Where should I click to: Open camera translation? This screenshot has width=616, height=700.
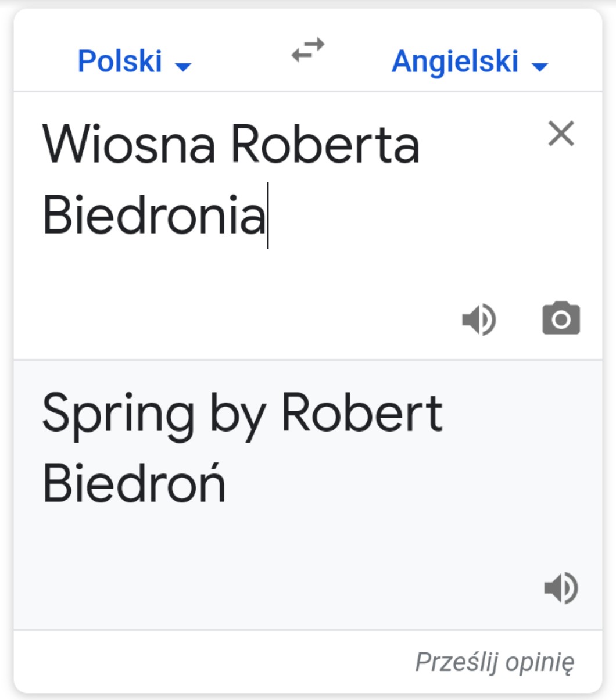pos(561,319)
